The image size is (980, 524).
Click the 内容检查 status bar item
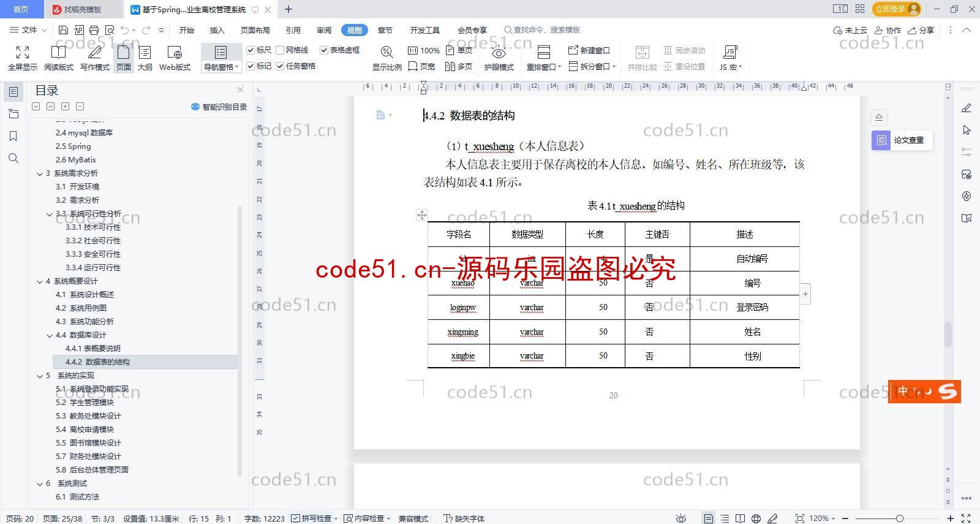click(367, 518)
